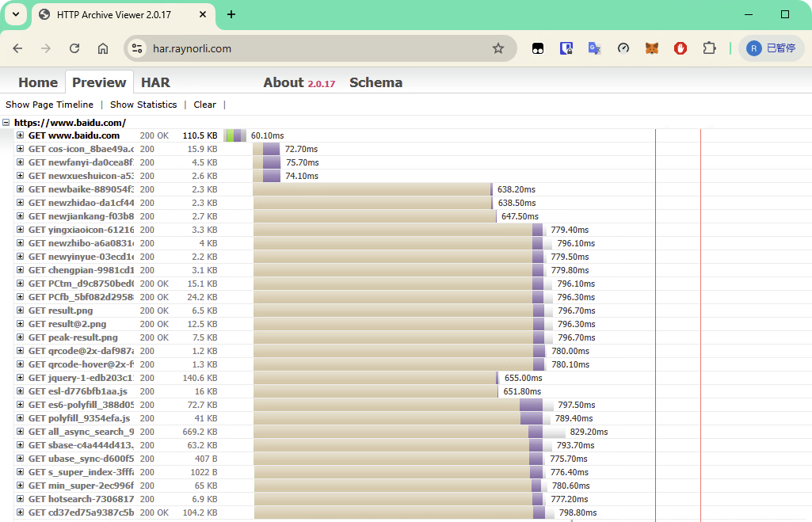This screenshot has width=812, height=522.
Task: Click the 72.70ms timing label
Action: point(301,149)
